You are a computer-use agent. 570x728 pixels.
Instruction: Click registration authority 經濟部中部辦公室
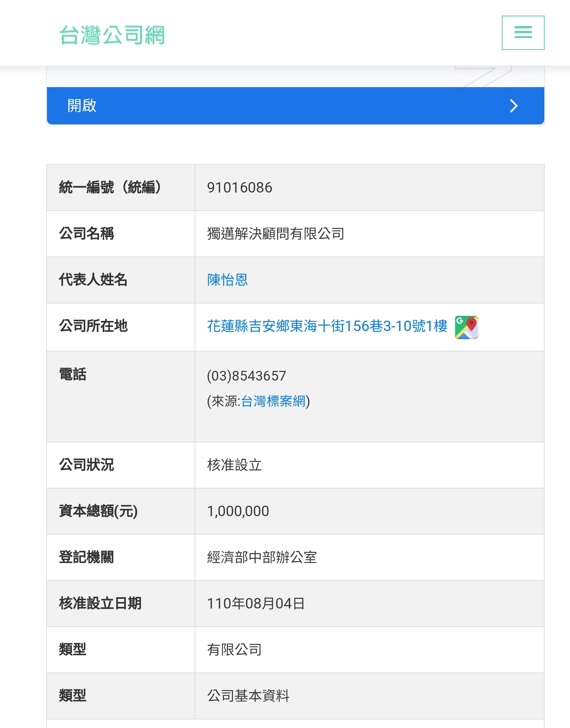262,557
